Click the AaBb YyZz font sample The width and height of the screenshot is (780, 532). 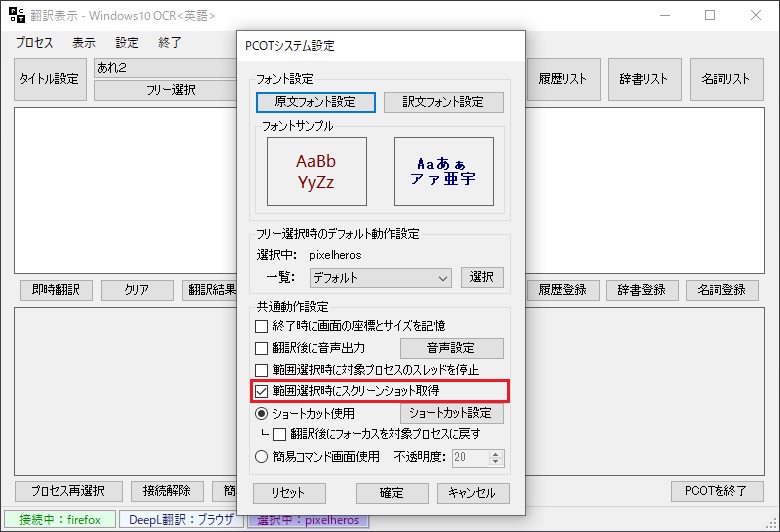[x=317, y=171]
